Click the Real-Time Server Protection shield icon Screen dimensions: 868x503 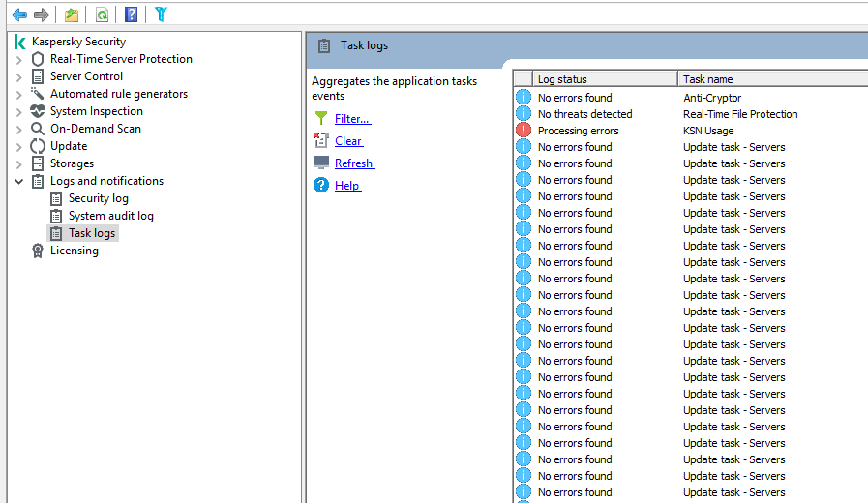[x=38, y=59]
